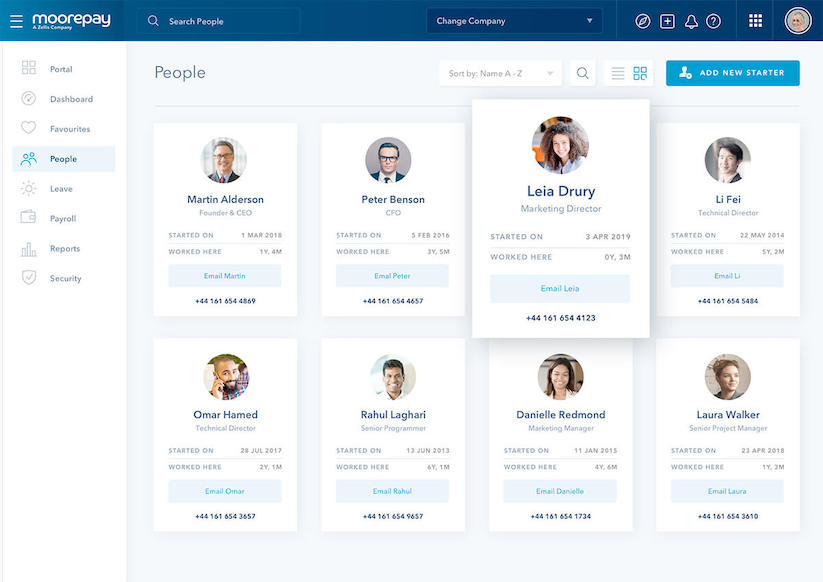Open the Leave sidebar item

click(x=61, y=189)
